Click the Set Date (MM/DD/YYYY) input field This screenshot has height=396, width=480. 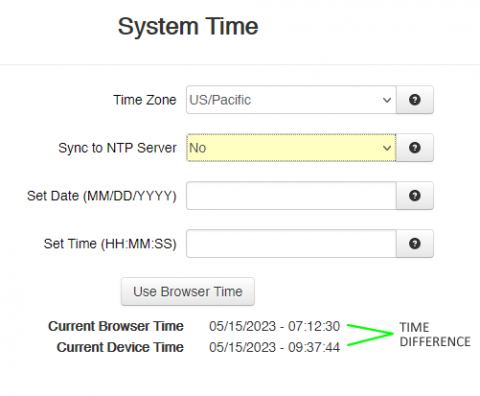click(x=291, y=196)
